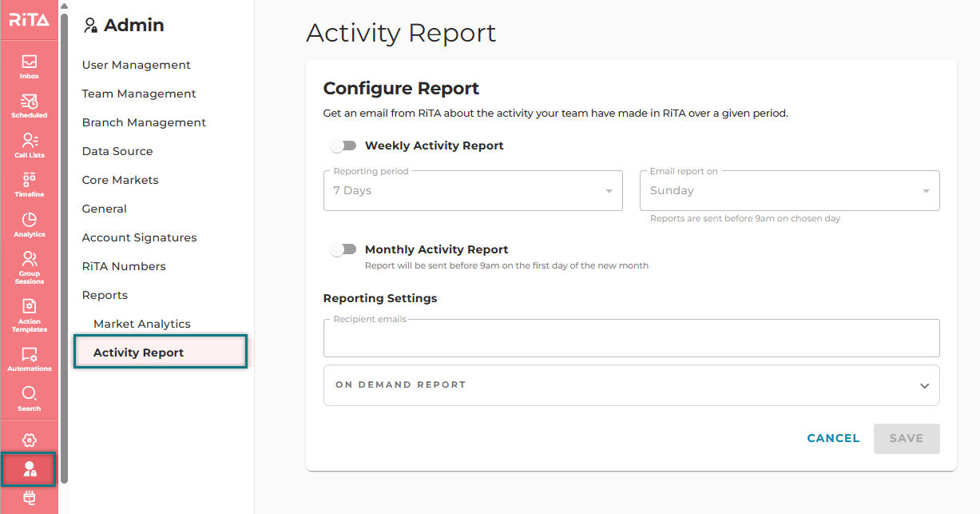Open Market Analytics report page
The width and height of the screenshot is (980, 514).
click(x=142, y=324)
